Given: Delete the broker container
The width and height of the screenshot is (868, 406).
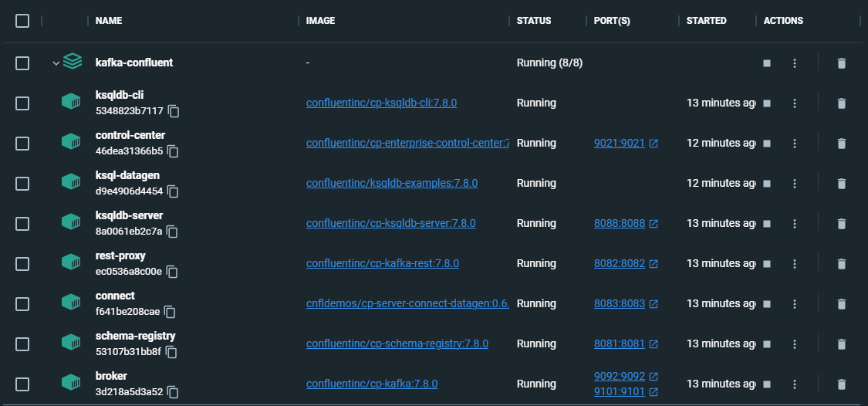Looking at the screenshot, I should (842, 384).
